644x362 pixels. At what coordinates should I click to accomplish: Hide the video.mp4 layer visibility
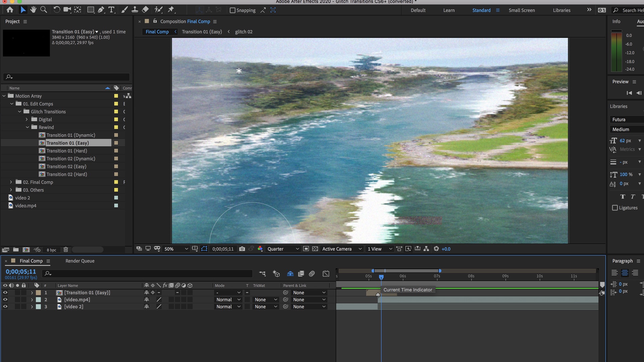5,300
